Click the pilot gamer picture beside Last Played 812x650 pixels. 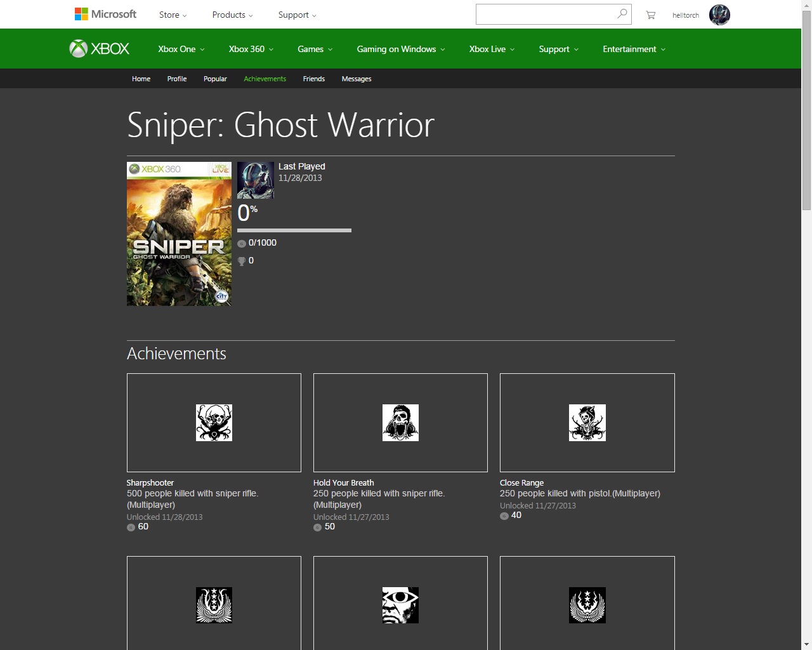[x=256, y=180]
